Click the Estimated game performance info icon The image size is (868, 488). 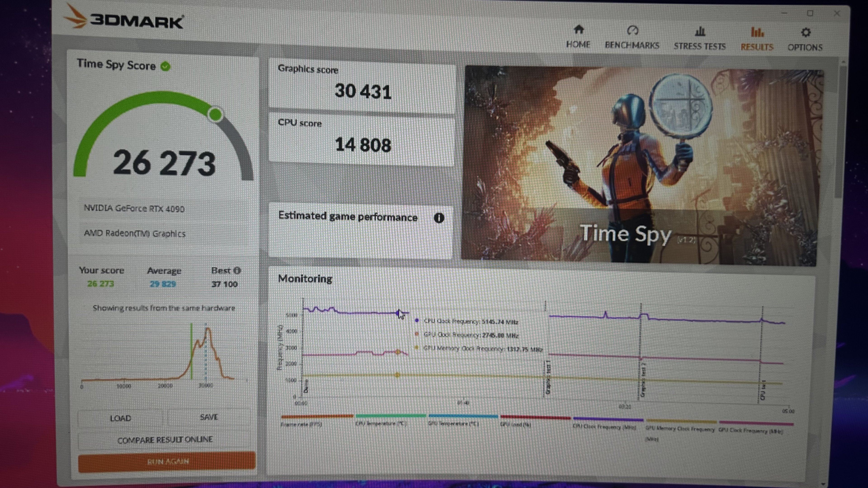[439, 218]
